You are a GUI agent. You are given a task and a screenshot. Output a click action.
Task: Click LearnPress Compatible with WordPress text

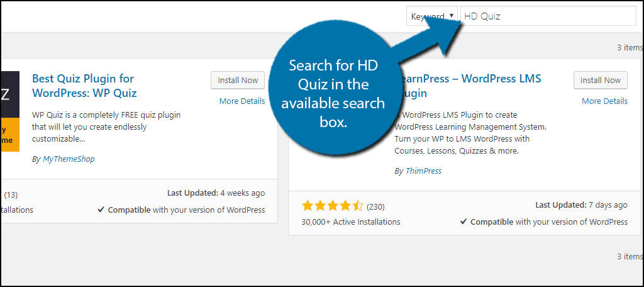544,222
